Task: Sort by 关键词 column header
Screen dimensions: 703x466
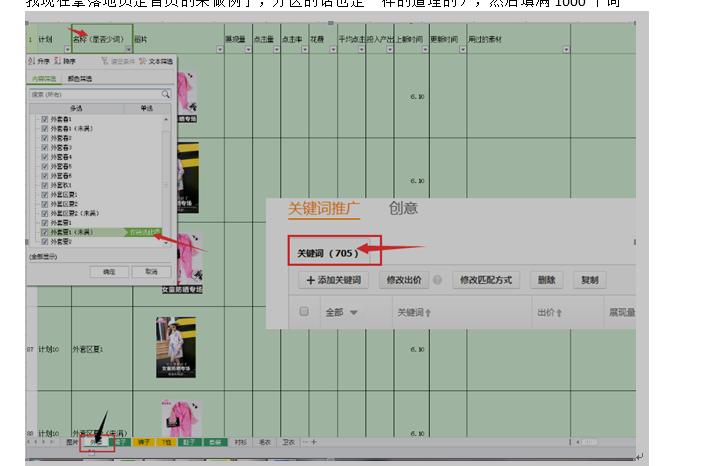Action: [x=414, y=313]
